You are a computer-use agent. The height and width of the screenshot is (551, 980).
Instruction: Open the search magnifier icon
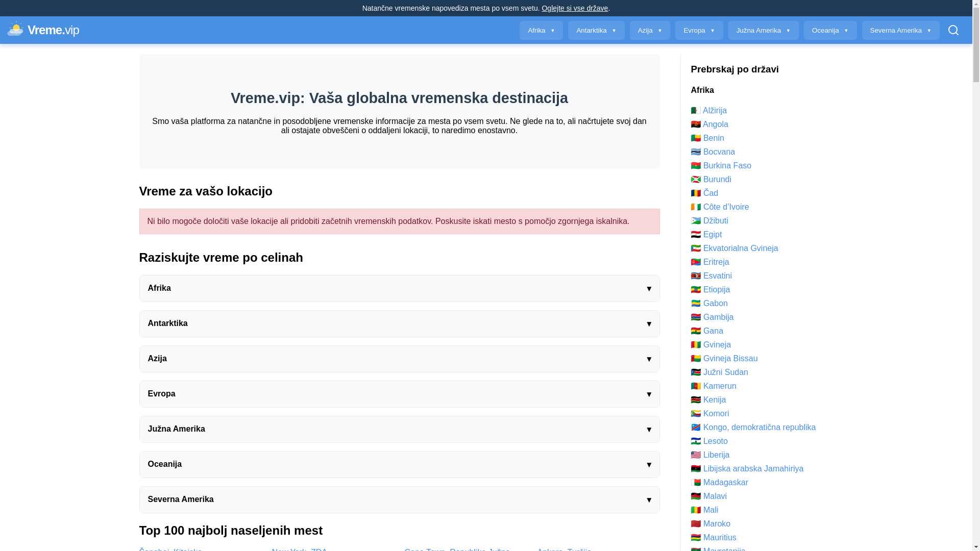[x=953, y=30]
